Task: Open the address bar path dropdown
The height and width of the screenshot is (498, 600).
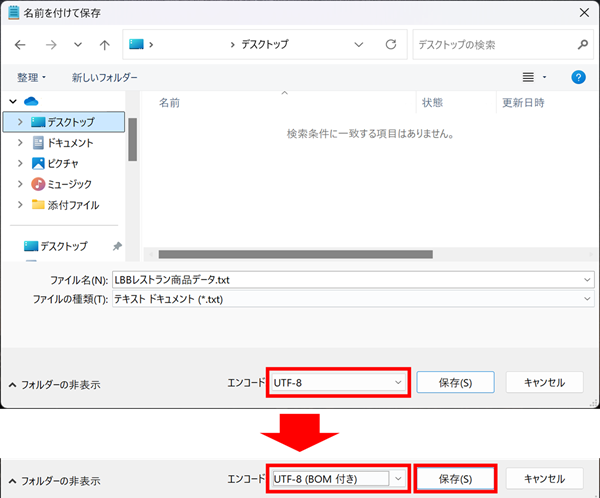Action: point(359,45)
